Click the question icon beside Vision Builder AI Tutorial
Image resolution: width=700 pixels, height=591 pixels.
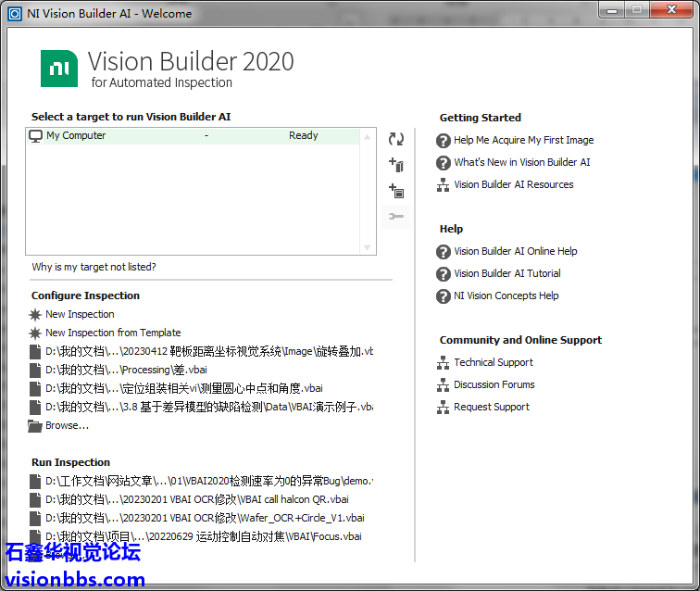point(444,274)
